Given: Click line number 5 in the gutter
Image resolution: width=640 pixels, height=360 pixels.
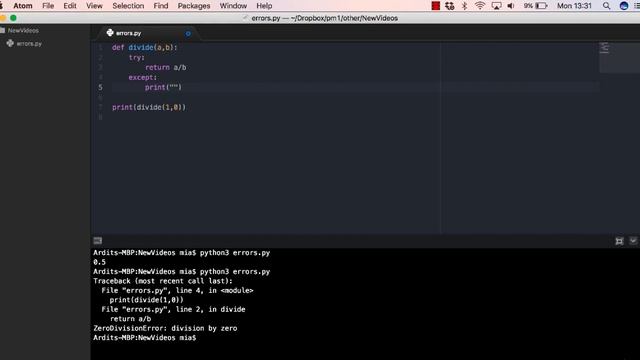Looking at the screenshot, I should pos(100,87).
